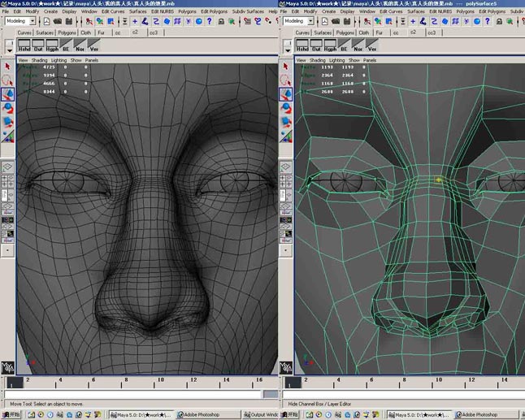525x420 pixels.
Task: Click highlight selection mode icon, left window
Action: coord(232,21)
